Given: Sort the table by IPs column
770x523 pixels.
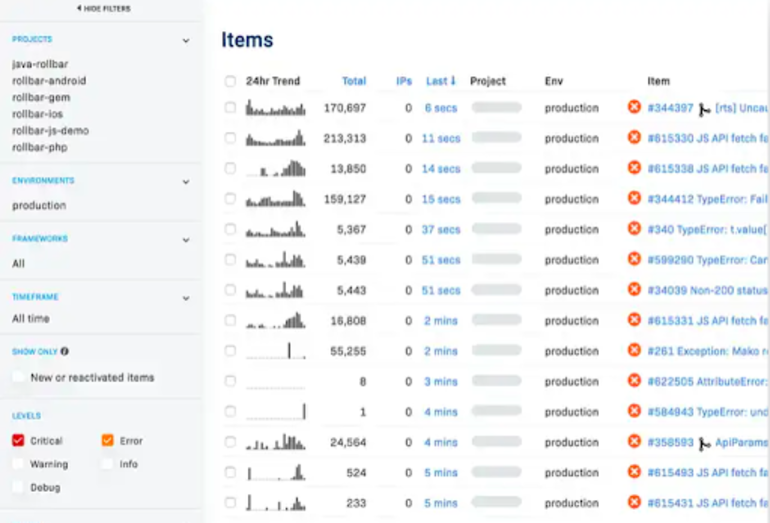Looking at the screenshot, I should (x=404, y=81).
